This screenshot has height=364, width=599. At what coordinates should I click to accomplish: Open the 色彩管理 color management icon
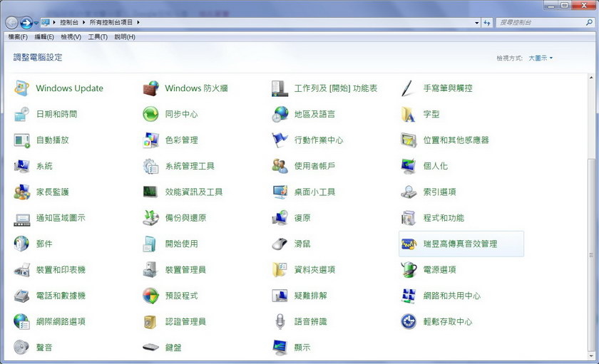tap(150, 140)
